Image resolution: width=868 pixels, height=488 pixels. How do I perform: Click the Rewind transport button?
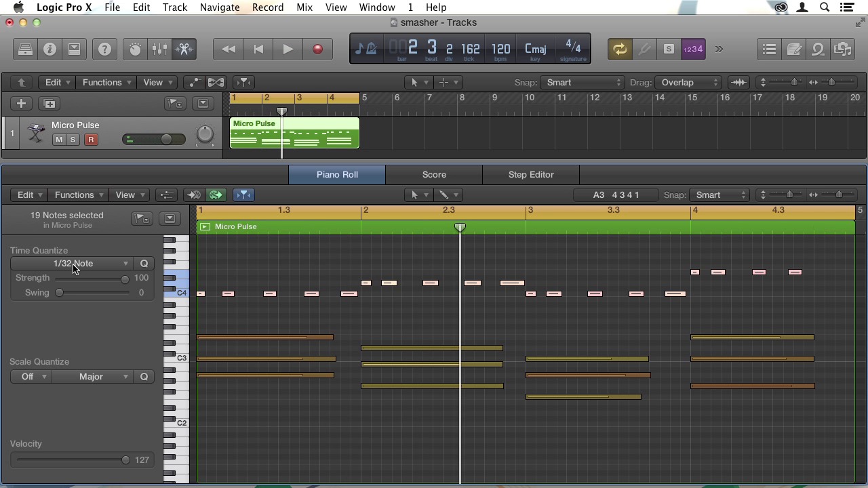(229, 49)
